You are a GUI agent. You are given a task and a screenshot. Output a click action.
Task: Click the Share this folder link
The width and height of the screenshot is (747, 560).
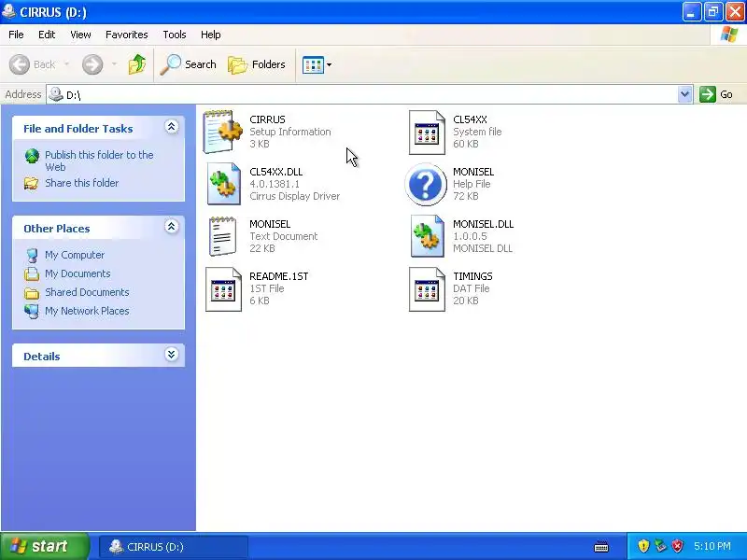pyautogui.click(x=81, y=183)
